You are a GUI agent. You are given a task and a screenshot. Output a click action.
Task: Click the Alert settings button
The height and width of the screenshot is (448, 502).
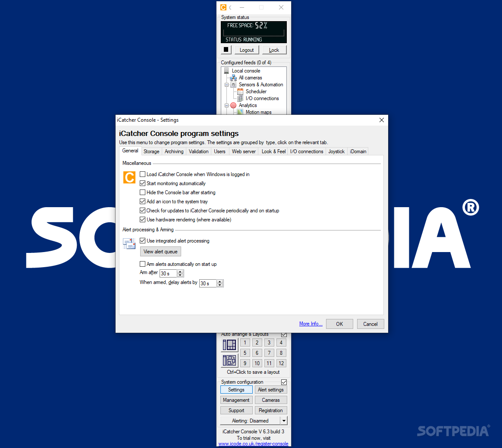coord(271,390)
